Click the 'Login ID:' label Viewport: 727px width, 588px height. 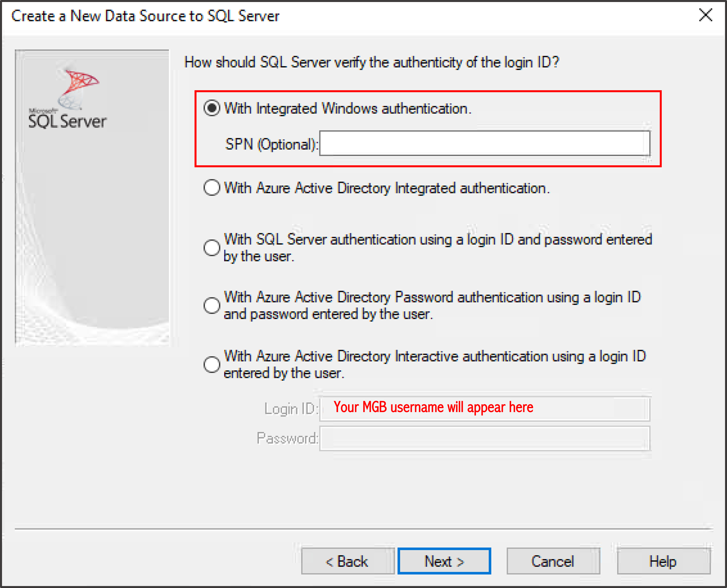pyautogui.click(x=291, y=409)
